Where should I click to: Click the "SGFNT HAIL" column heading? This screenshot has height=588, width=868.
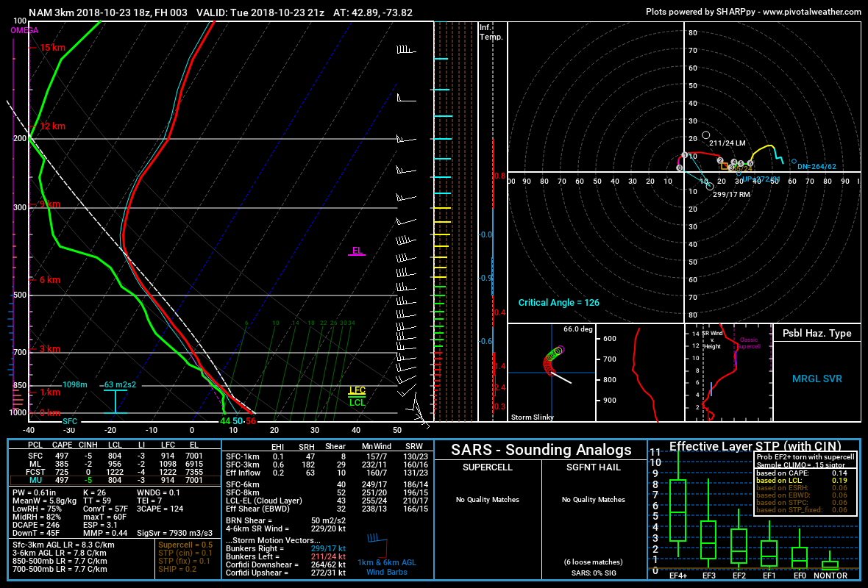[594, 467]
